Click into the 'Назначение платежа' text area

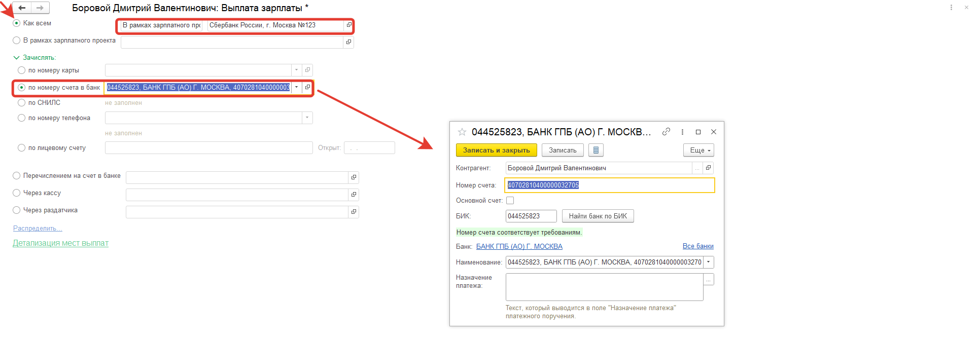[x=604, y=287]
